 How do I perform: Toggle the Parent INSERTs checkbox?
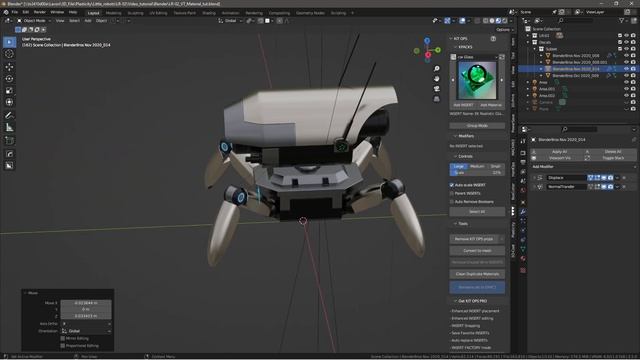[x=452, y=193]
